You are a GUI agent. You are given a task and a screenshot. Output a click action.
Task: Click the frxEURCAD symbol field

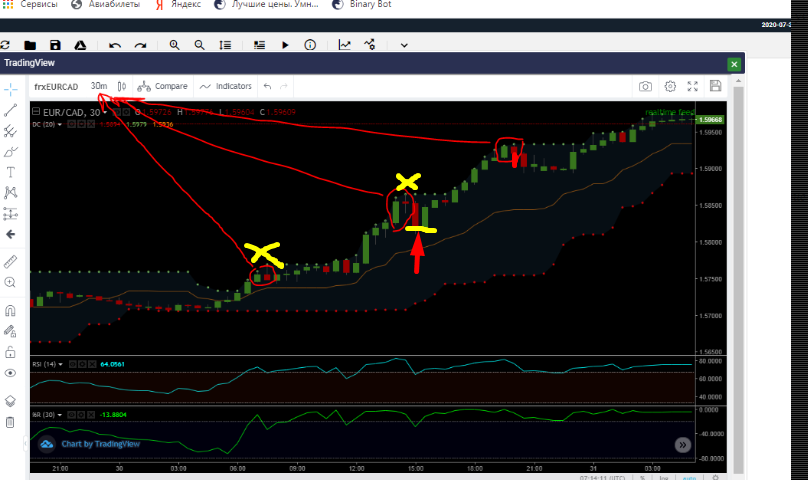pos(56,87)
